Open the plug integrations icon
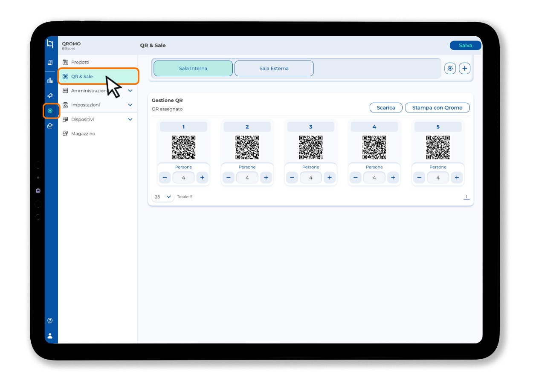 click(x=50, y=126)
